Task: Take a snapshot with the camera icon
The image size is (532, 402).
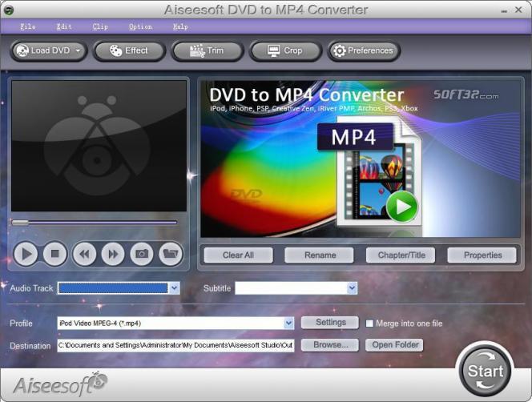Action: tap(142, 253)
